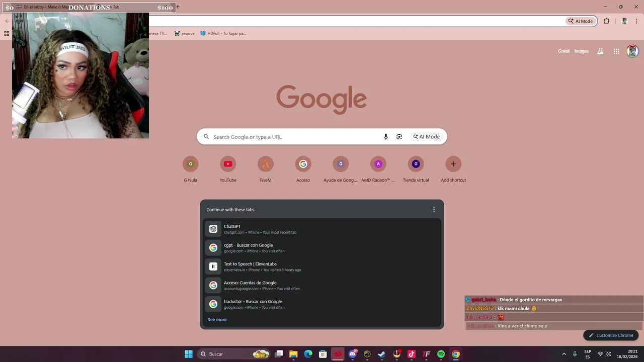
Task: Click the AI Mode button in search box
Action: point(427,137)
